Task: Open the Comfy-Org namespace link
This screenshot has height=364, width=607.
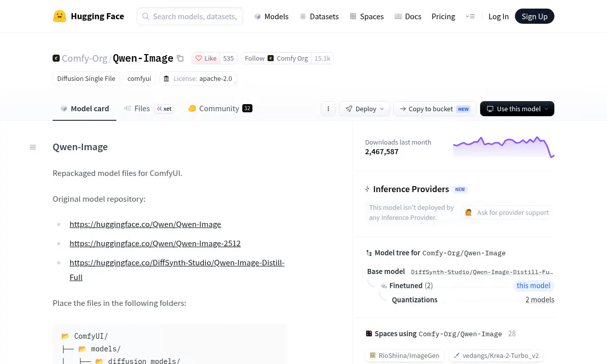Action: click(x=84, y=58)
